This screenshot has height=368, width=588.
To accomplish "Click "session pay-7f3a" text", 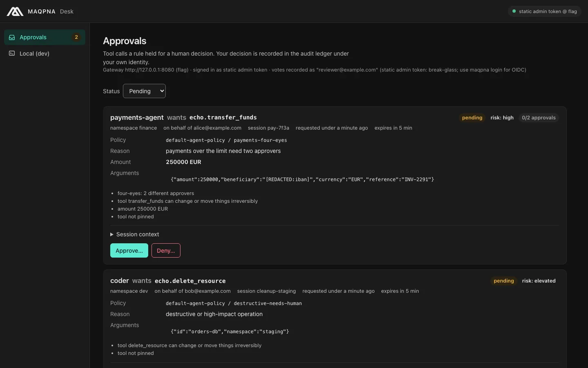I will click(x=268, y=128).
